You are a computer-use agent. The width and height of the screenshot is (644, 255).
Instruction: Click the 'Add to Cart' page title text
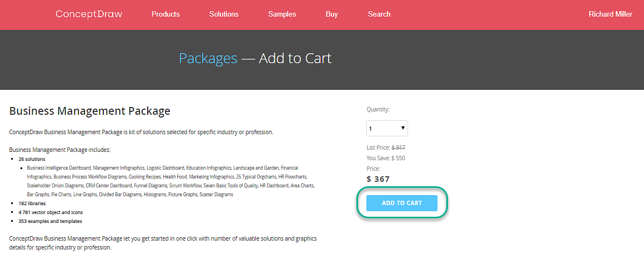(295, 58)
